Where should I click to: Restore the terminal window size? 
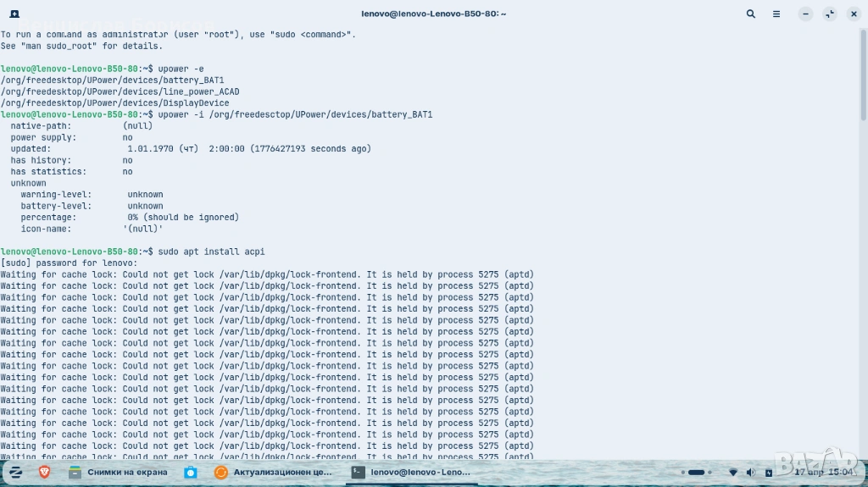[830, 14]
